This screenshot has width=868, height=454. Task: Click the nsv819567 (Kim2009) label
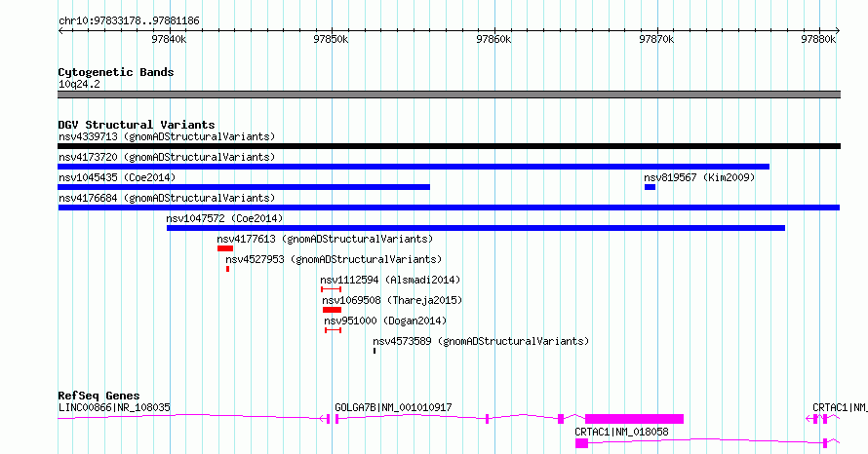tap(699, 177)
